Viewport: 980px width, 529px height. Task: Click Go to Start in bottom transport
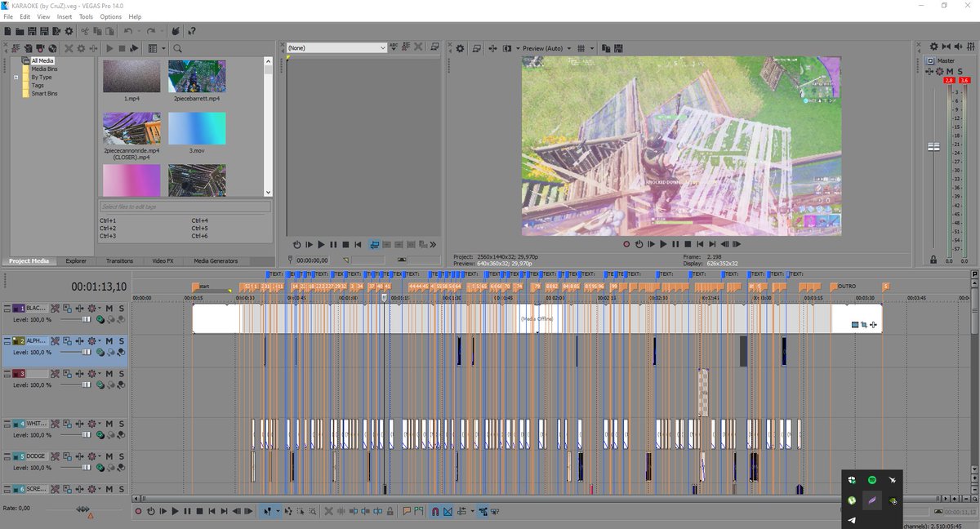(x=212, y=511)
